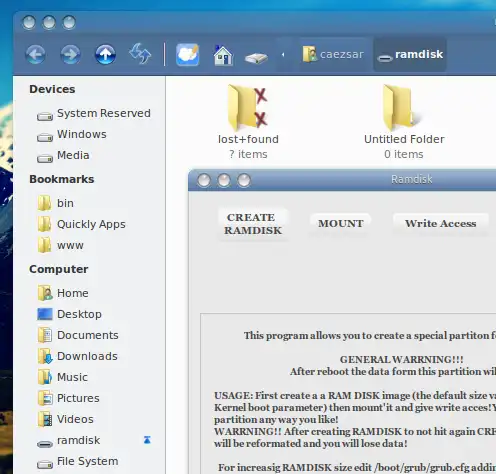Go forward with the right arrow button

click(70, 54)
